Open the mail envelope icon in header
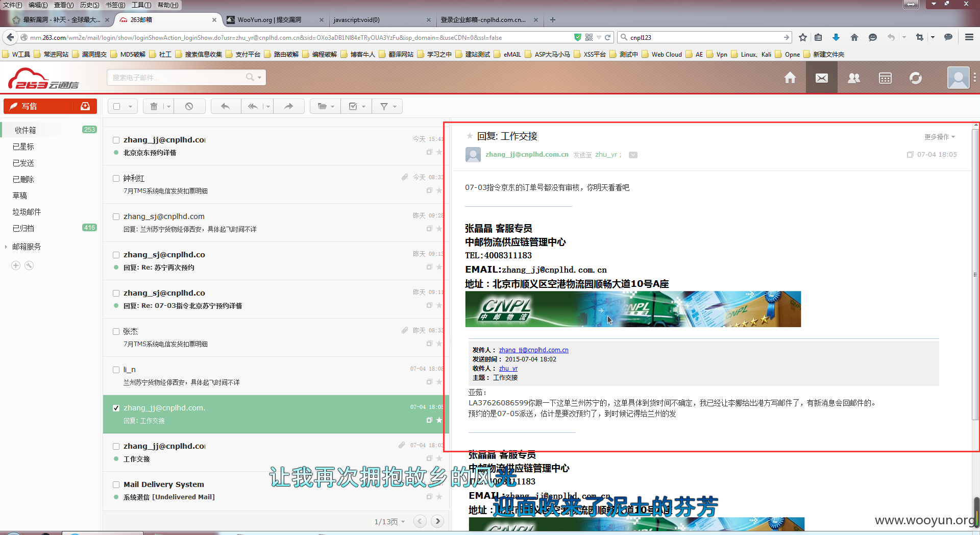The width and height of the screenshot is (980, 535). 822,78
